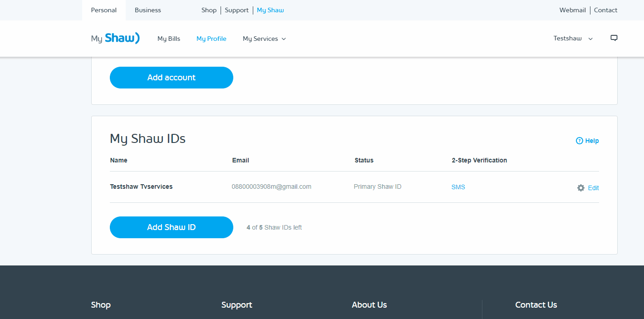Click the footer Shop heading

[101, 305]
